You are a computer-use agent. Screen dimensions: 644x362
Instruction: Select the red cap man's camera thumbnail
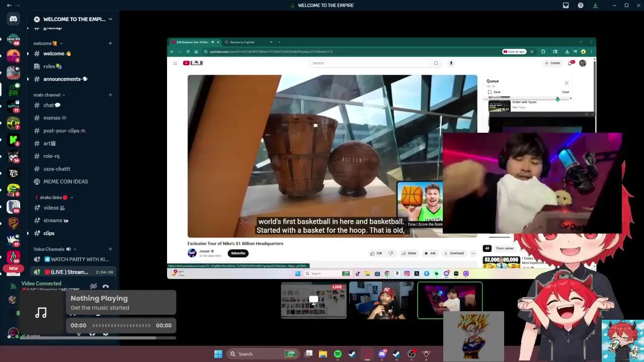382,301
